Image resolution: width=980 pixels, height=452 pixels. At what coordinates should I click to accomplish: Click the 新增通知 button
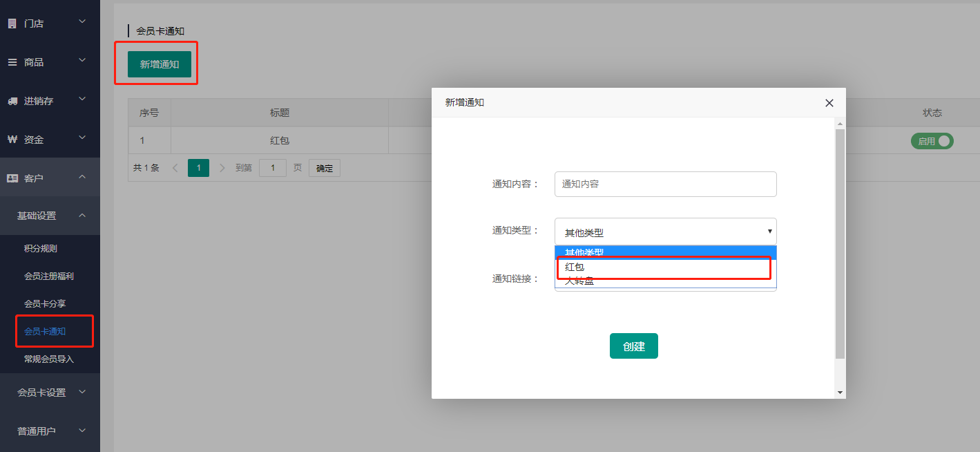[x=160, y=64]
